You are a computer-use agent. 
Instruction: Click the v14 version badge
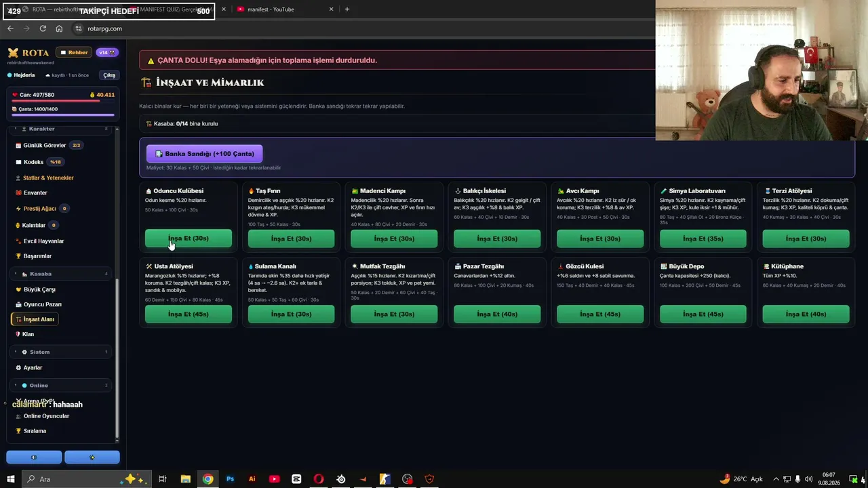tap(107, 52)
